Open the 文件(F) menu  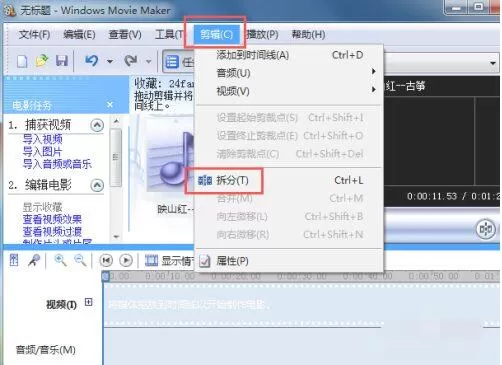point(34,34)
